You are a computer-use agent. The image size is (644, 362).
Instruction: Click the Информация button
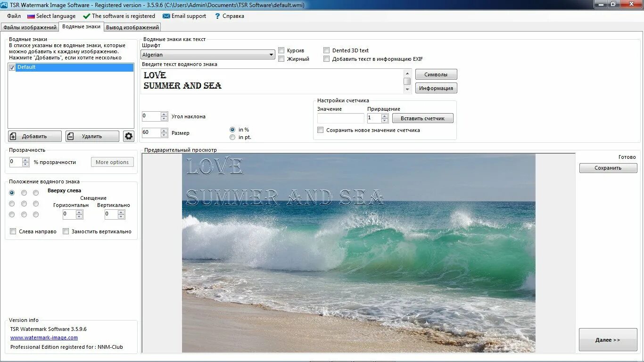point(436,88)
